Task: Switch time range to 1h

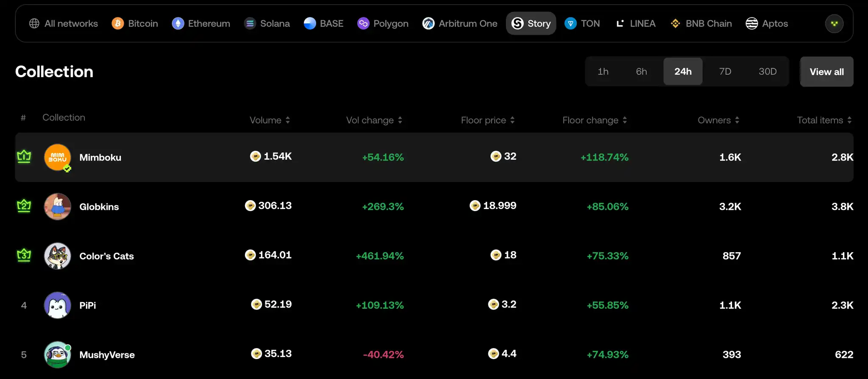Action: [603, 72]
